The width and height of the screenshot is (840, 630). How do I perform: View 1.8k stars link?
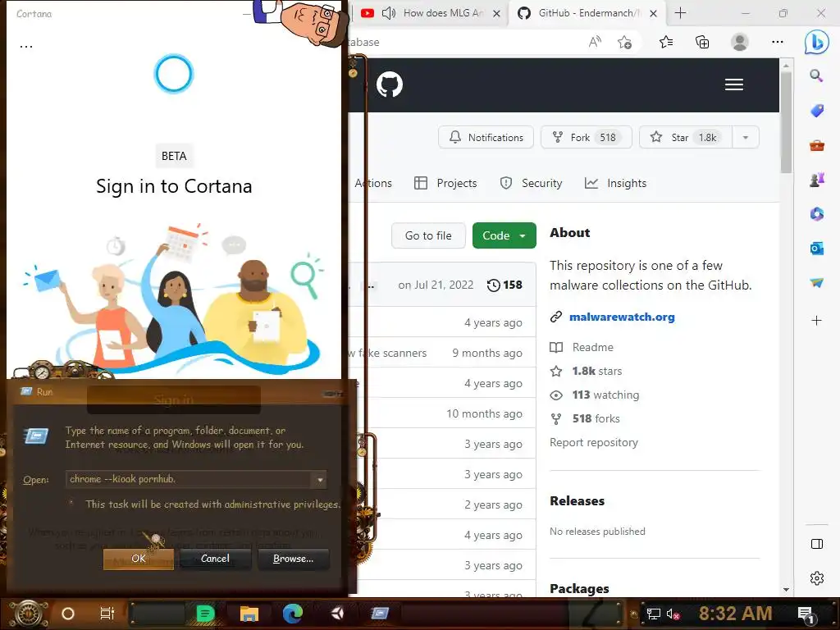pyautogui.click(x=596, y=371)
